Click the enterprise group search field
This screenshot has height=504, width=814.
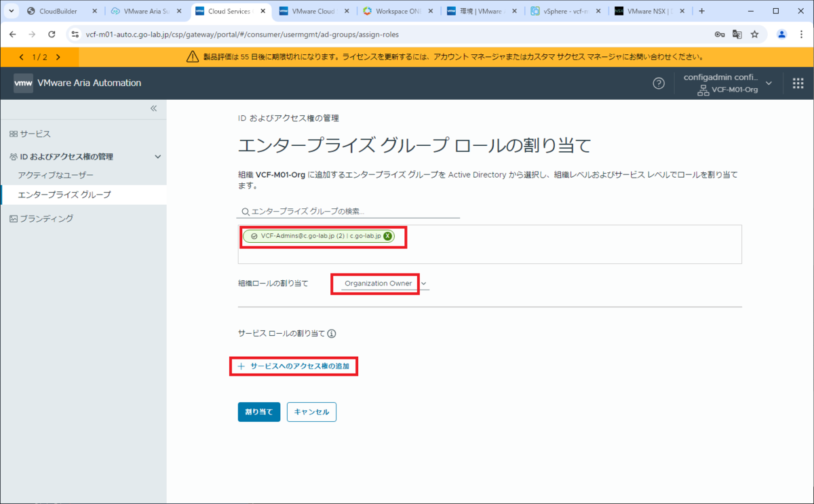(349, 211)
